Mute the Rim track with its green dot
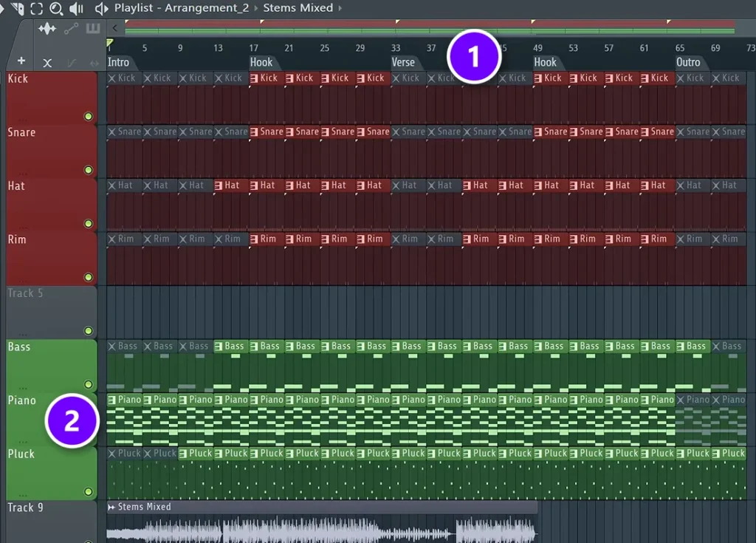This screenshot has height=543, width=756. point(89,277)
